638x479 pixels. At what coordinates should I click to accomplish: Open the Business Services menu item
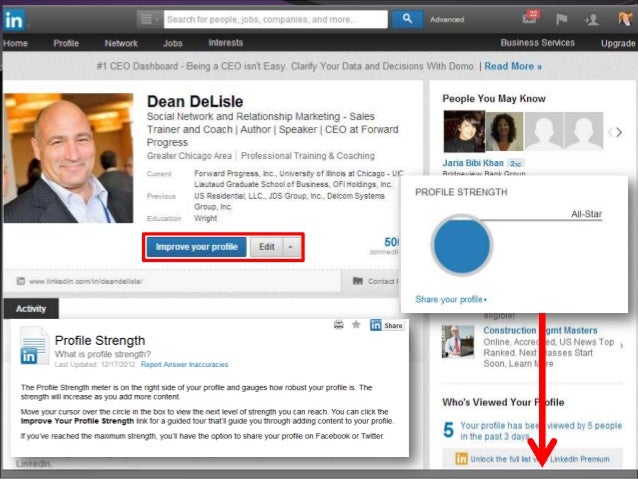pyautogui.click(x=537, y=43)
